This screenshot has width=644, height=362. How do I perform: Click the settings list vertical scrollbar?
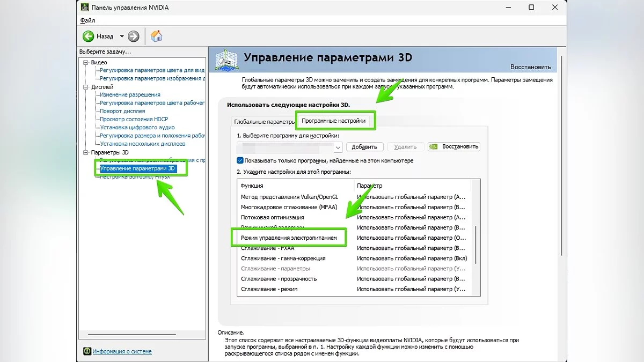[475, 244]
